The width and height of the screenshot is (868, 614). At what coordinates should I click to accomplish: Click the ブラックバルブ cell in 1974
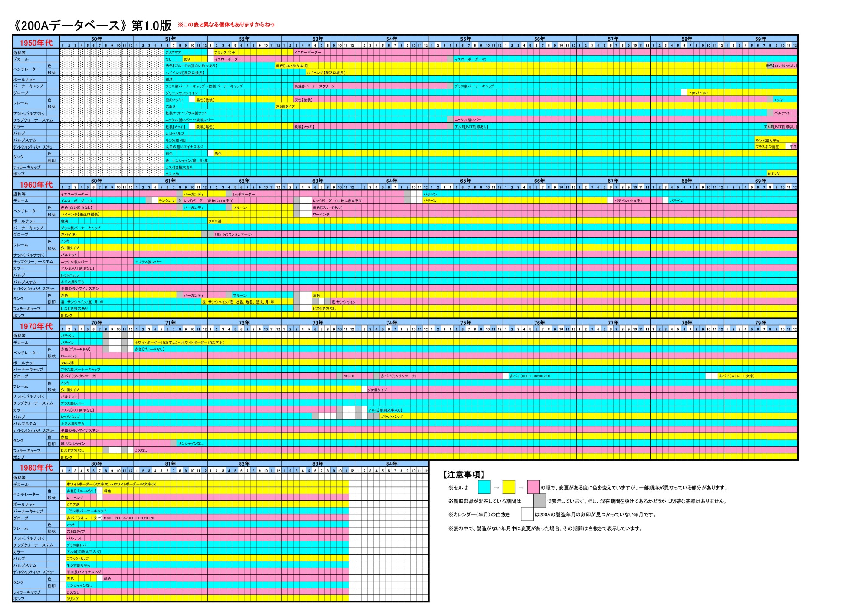392,416
